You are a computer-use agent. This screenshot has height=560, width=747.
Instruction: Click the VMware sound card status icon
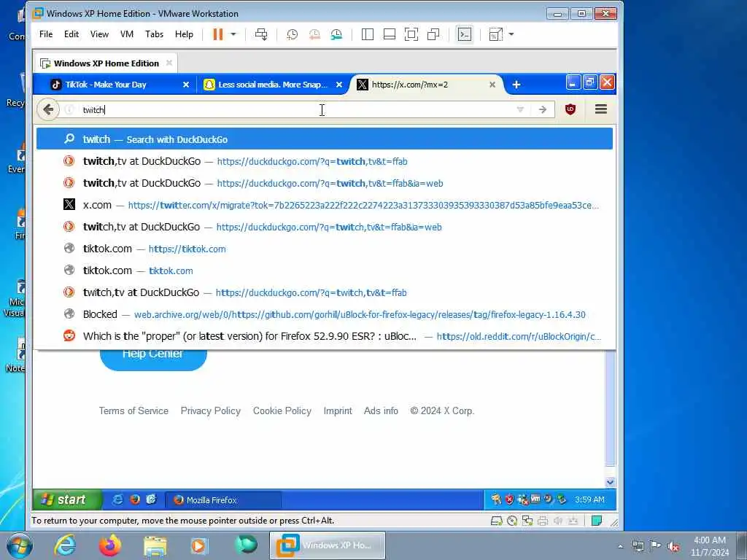click(x=558, y=521)
